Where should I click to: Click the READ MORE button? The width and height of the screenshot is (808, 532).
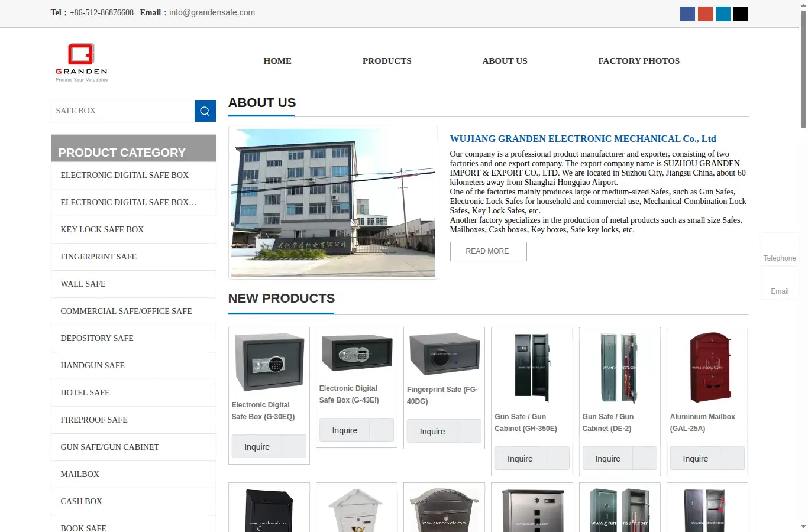488,251
